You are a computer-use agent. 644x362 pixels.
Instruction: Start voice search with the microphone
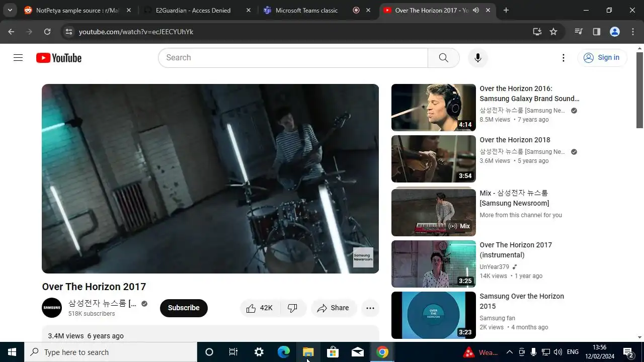(x=477, y=58)
